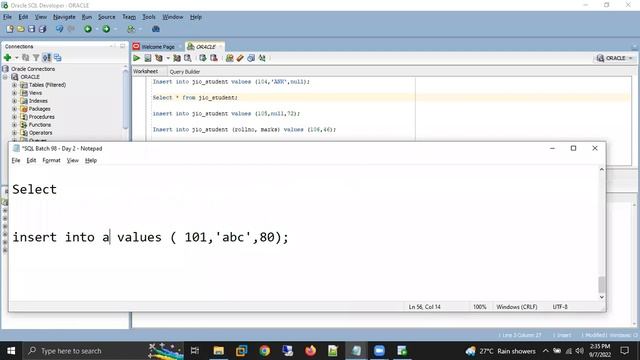Expand the Indexes tree node
Image resolution: width=640 pixels, height=360 pixels.
pos(15,101)
